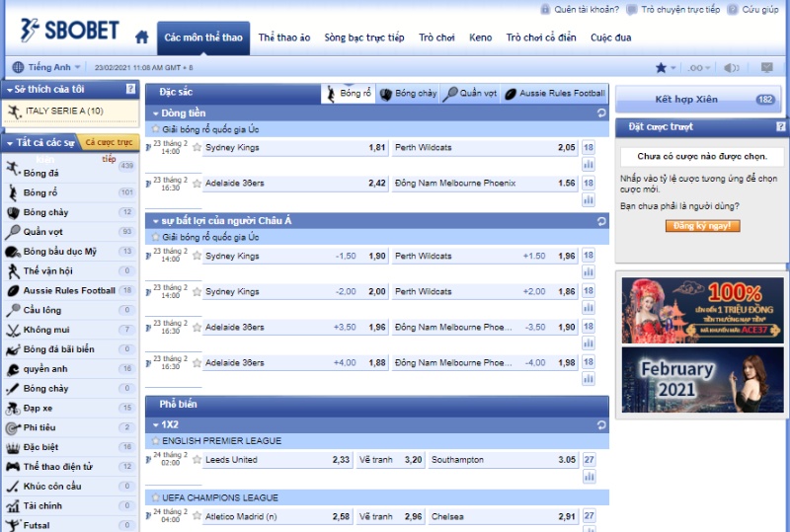This screenshot has width=790, height=532.
Task: Open help icon in Sở thích của tôi
Action: pyautogui.click(x=130, y=89)
